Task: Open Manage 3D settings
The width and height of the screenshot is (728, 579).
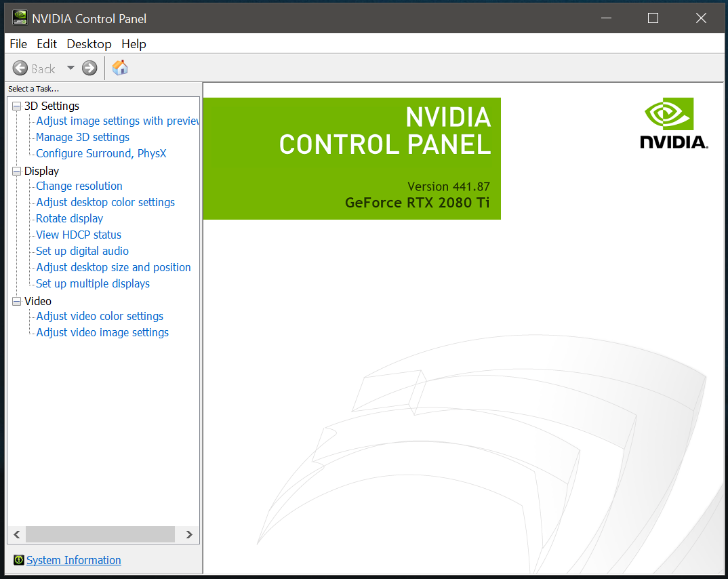Action: tap(83, 137)
